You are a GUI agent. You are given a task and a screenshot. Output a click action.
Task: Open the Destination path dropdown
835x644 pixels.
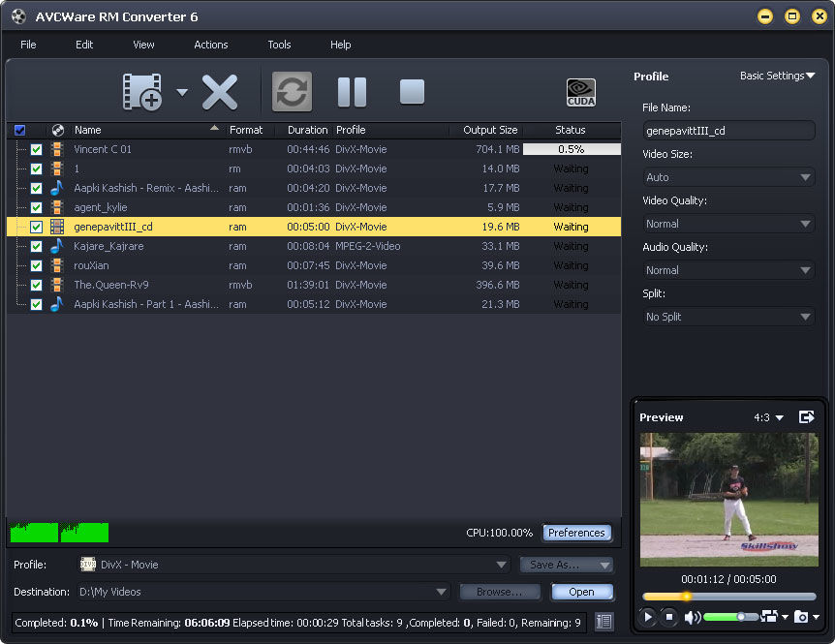(263, 592)
